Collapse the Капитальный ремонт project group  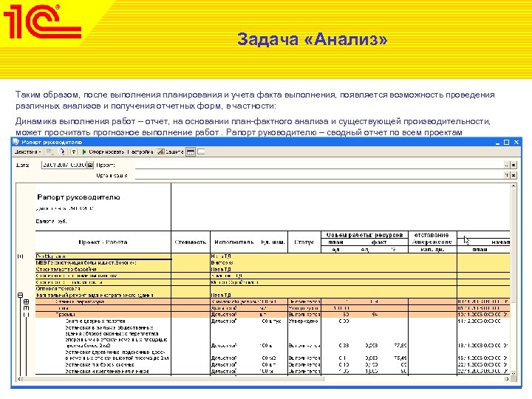(21, 296)
